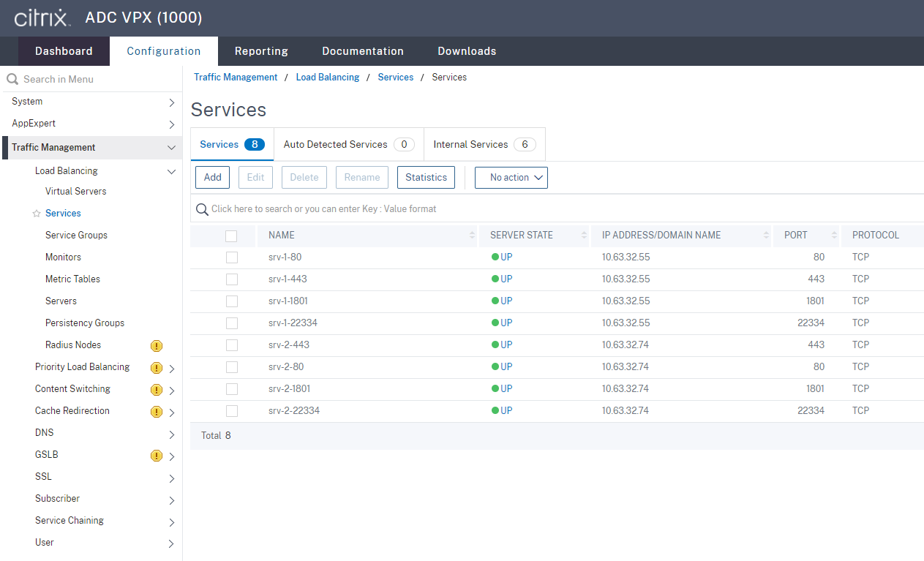
Task: Click the Add button
Action: pyautogui.click(x=212, y=177)
